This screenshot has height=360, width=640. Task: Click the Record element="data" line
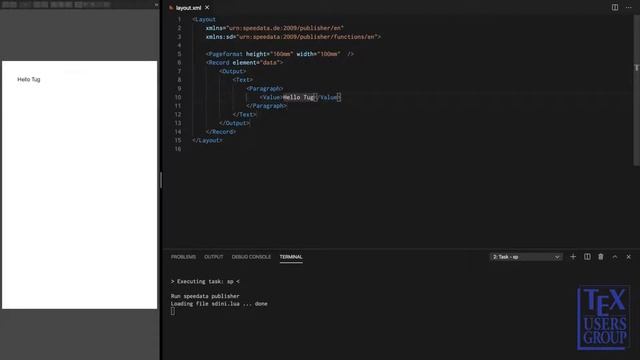coord(244,62)
